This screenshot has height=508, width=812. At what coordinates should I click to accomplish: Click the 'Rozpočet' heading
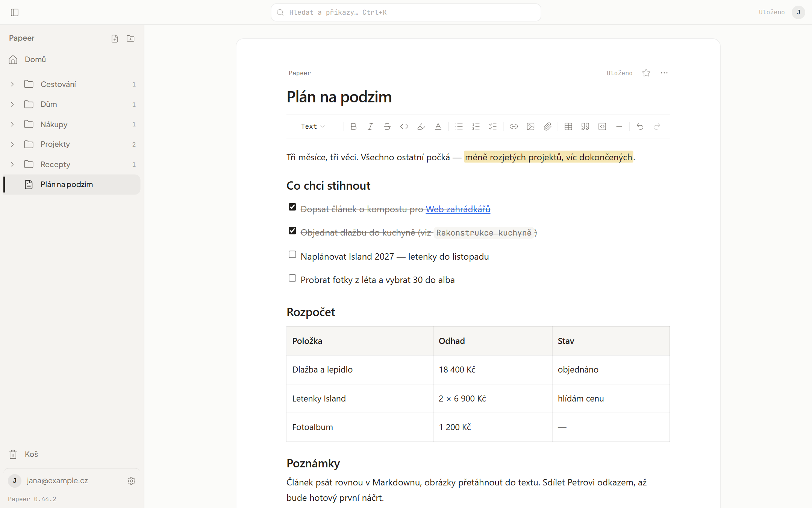point(311,312)
